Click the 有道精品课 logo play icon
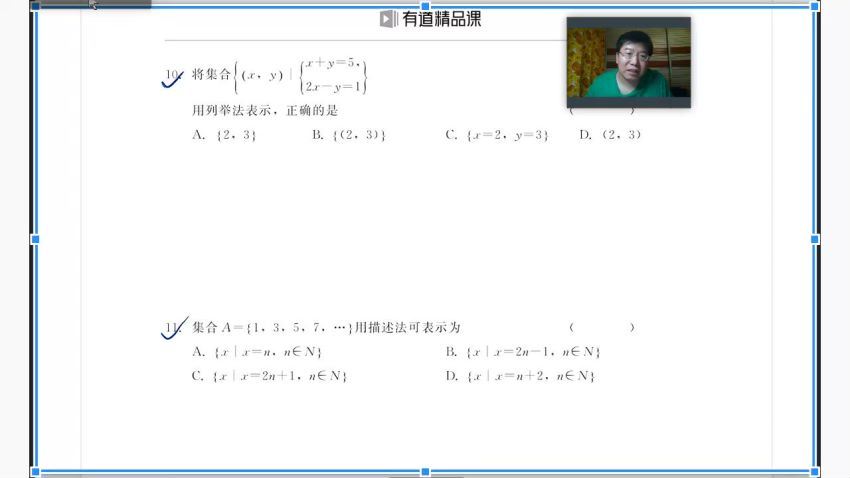Viewport: 850px width, 478px height. coord(388,19)
